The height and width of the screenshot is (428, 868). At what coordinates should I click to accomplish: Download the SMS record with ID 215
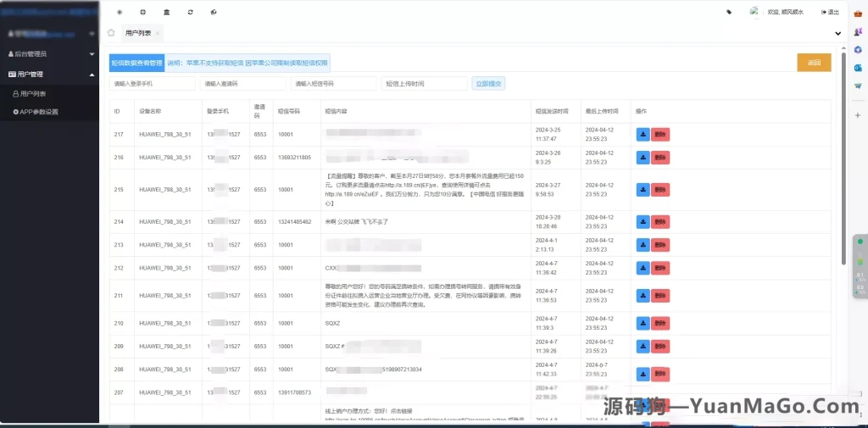click(643, 190)
